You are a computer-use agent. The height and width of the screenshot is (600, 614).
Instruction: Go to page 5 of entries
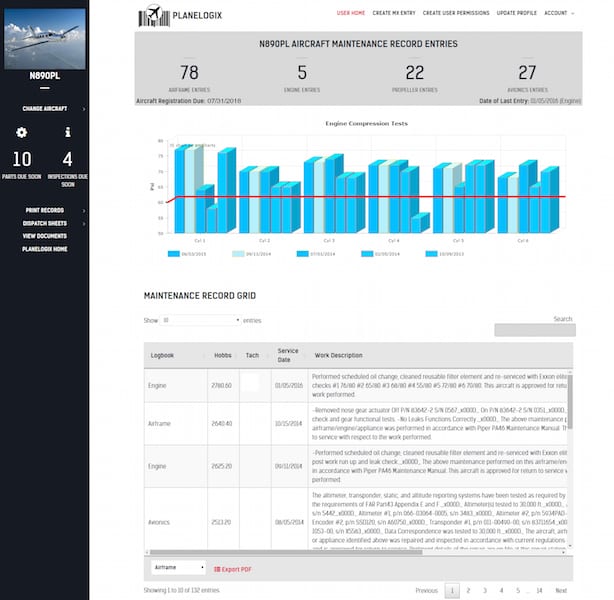[x=518, y=591]
